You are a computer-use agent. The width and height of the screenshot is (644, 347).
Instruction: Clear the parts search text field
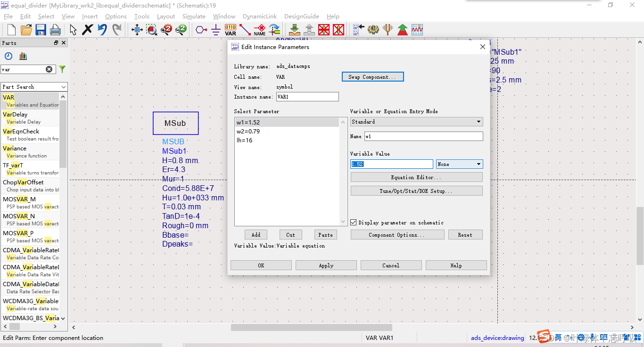[49, 69]
